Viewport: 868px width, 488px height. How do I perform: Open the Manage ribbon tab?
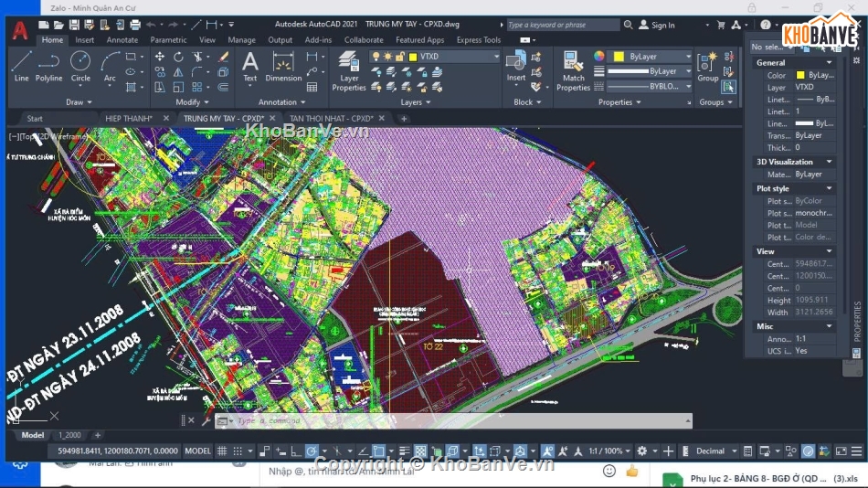[241, 40]
